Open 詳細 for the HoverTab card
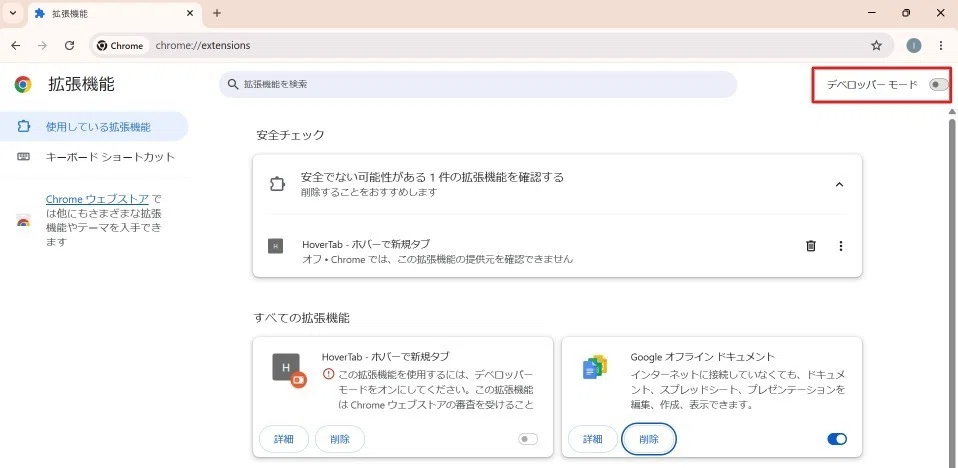Image resolution: width=958 pixels, height=468 pixels. click(x=283, y=439)
